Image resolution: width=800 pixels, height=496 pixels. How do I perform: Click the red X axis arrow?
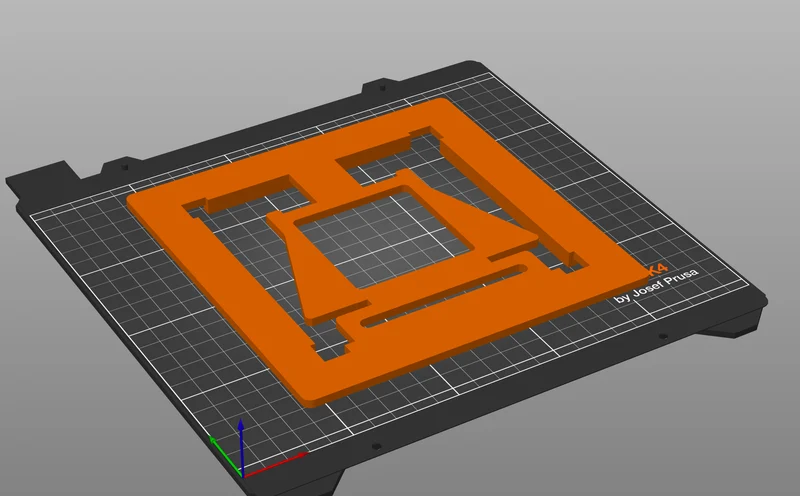[278, 463]
